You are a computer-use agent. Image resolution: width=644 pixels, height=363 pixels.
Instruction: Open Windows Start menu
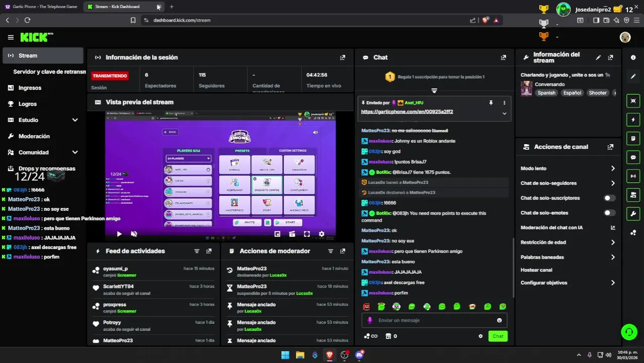coord(285,355)
